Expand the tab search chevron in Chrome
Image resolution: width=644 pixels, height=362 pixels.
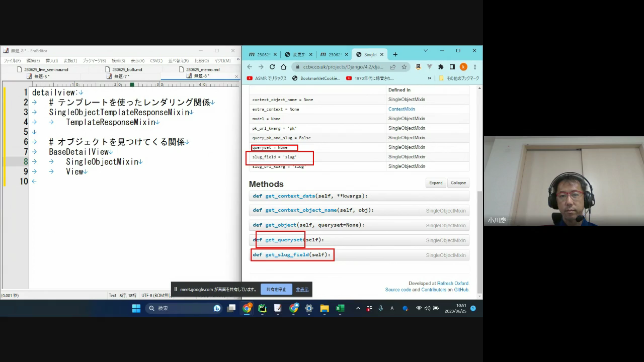click(426, 51)
